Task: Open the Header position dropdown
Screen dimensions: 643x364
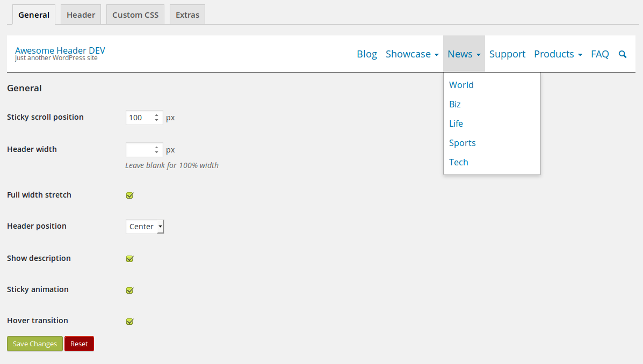Action: click(x=145, y=227)
